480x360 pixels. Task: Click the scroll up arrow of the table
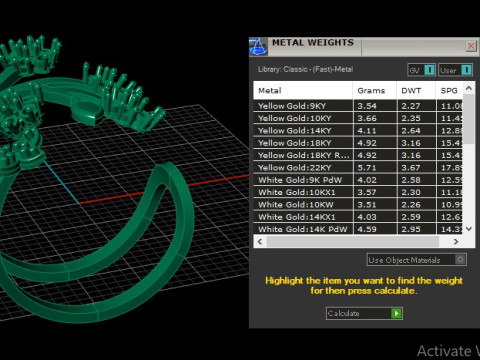coord(469,88)
